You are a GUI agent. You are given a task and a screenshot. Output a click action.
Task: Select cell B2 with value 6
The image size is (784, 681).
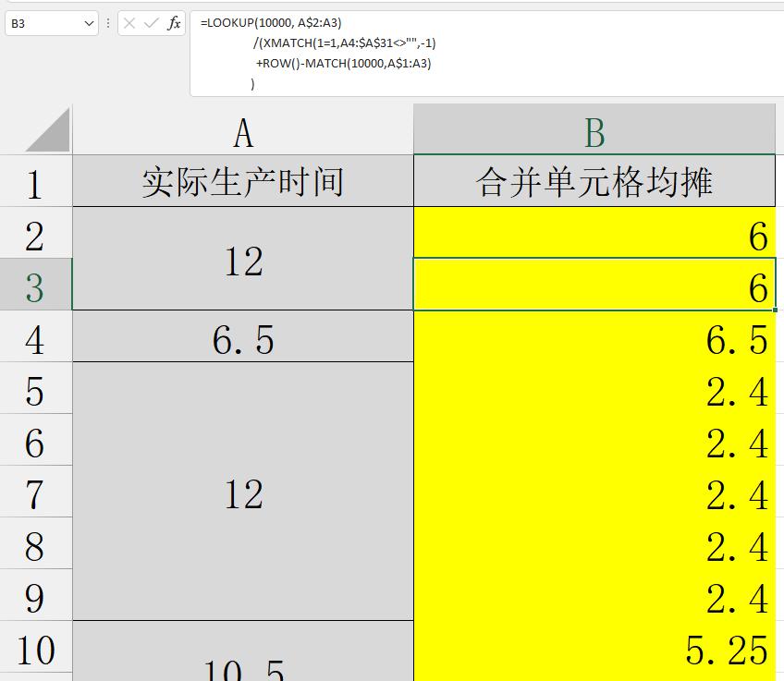tap(594, 232)
